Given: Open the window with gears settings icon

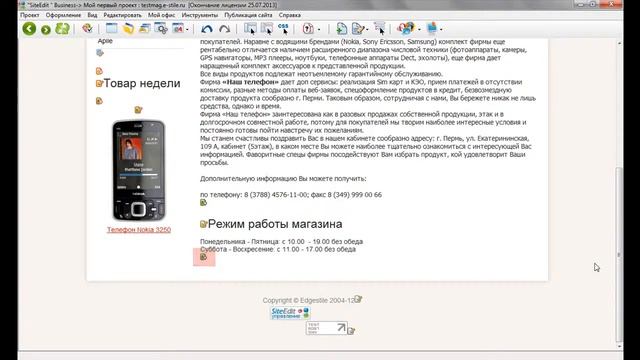Looking at the screenshot, I should [x=161, y=29].
